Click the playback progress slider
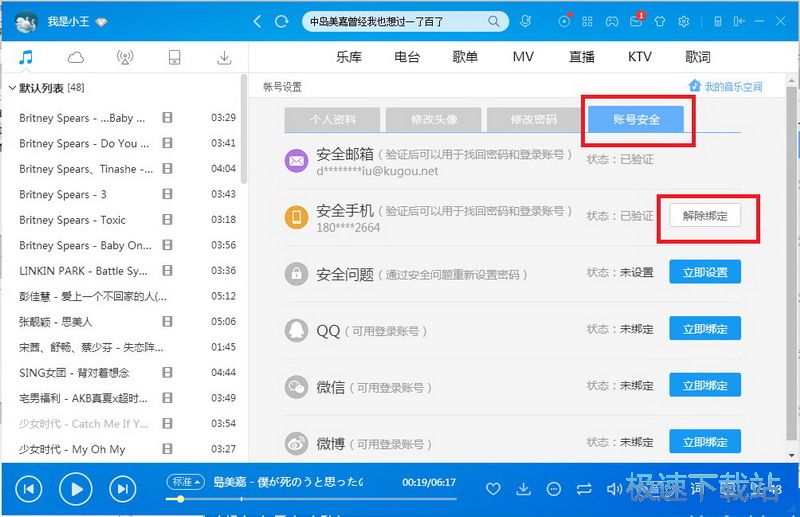The height and width of the screenshot is (517, 800). (x=311, y=499)
